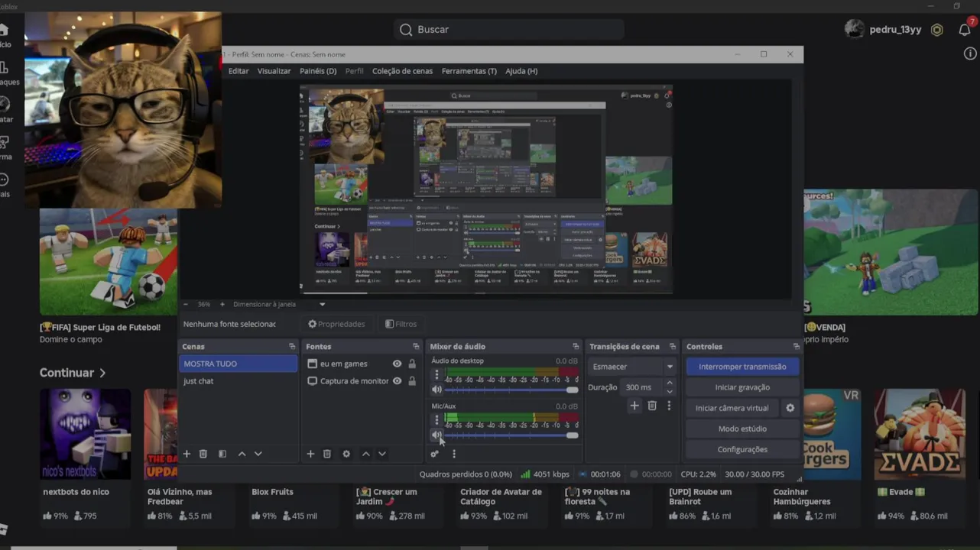Open Visualizar menu in OBS
The width and height of the screenshot is (980, 550).
[x=274, y=71]
